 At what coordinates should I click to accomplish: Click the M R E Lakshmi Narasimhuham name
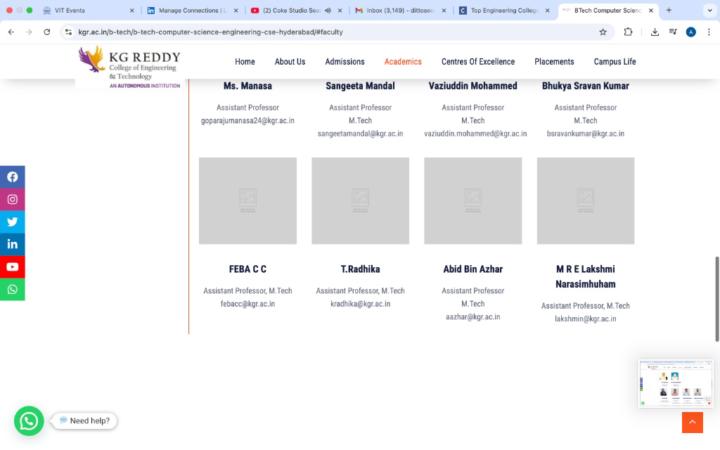pyautogui.click(x=585, y=276)
